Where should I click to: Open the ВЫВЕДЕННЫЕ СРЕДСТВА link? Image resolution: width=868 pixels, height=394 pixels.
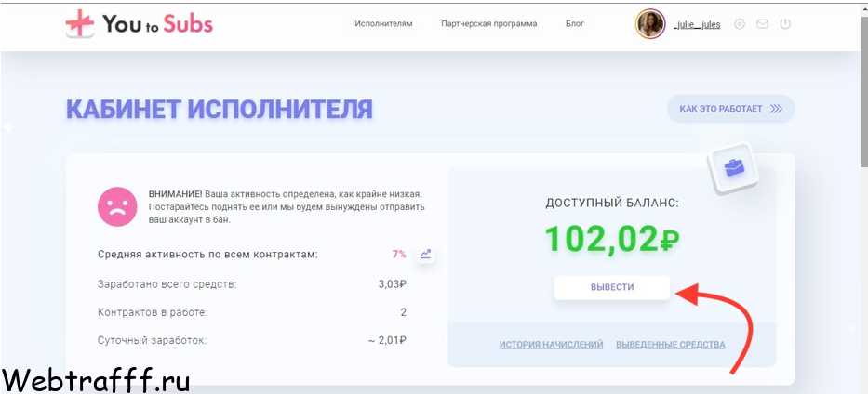coord(671,345)
